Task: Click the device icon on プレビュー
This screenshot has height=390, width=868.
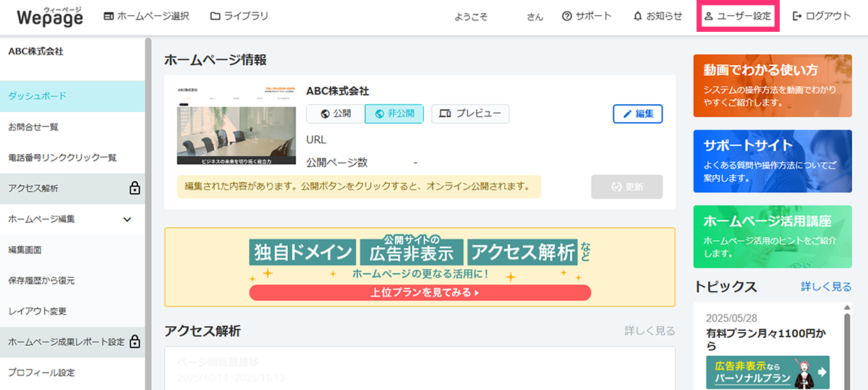Action: (445, 114)
